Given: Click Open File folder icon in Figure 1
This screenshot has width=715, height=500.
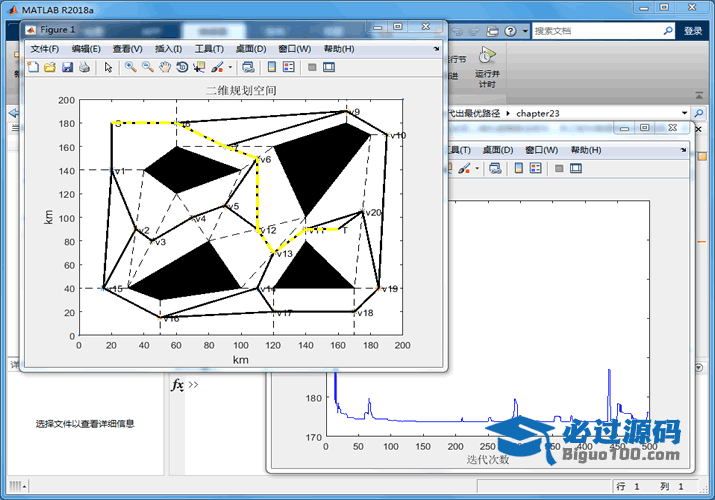Looking at the screenshot, I should coord(50,67).
